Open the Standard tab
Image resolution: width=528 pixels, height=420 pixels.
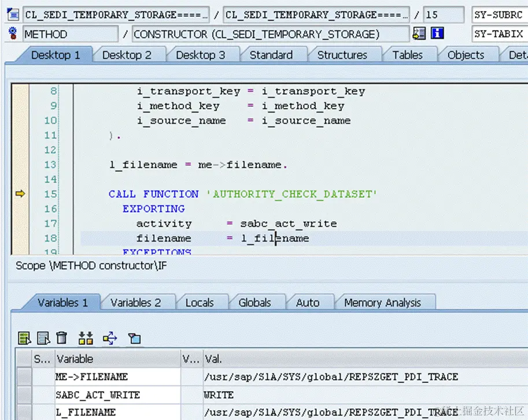point(271,55)
